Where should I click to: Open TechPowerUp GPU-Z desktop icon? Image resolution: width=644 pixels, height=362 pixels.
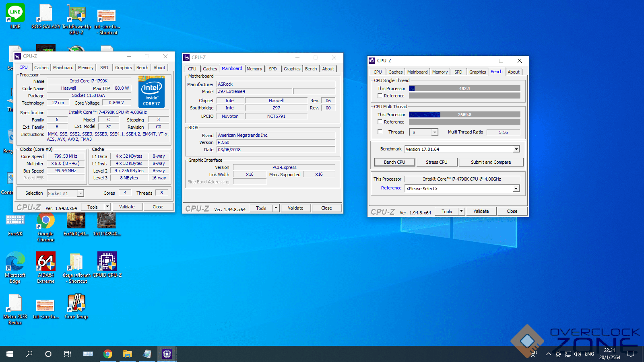tap(76, 14)
